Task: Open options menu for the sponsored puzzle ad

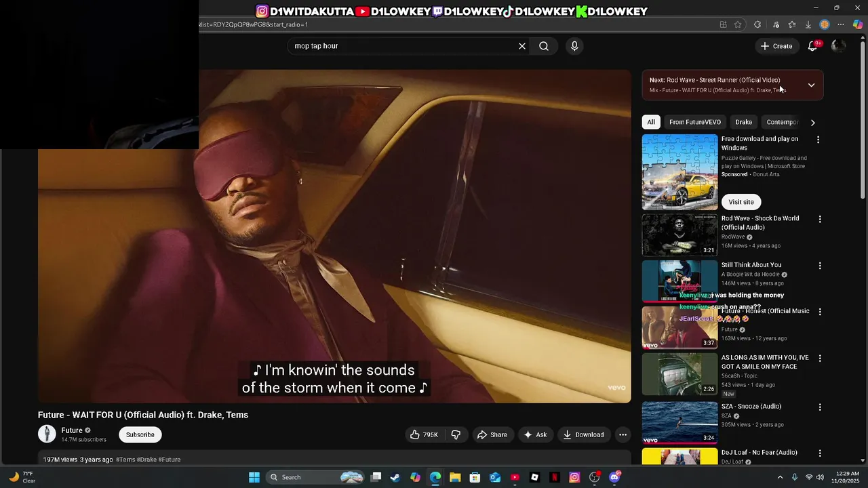Action: [818, 140]
